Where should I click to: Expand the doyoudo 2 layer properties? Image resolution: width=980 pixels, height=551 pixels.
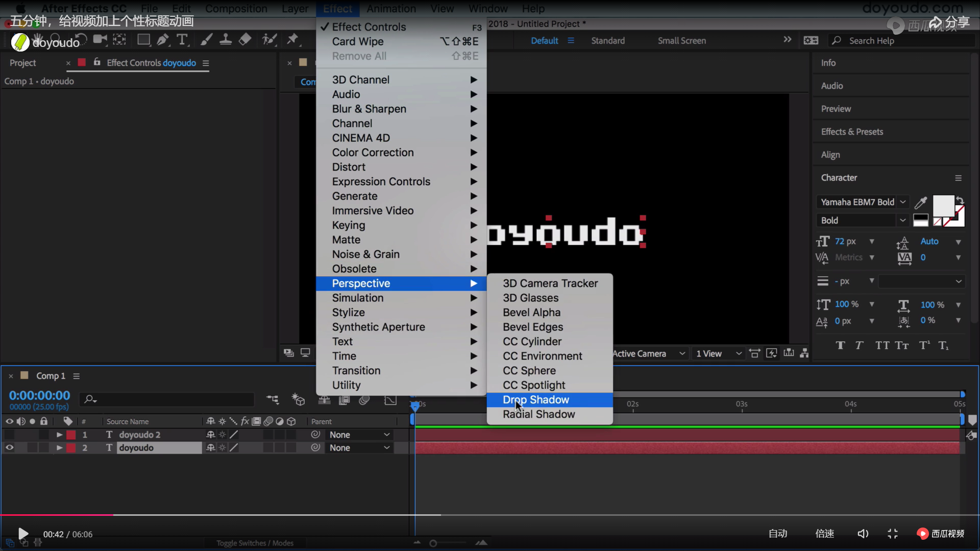coord(59,435)
